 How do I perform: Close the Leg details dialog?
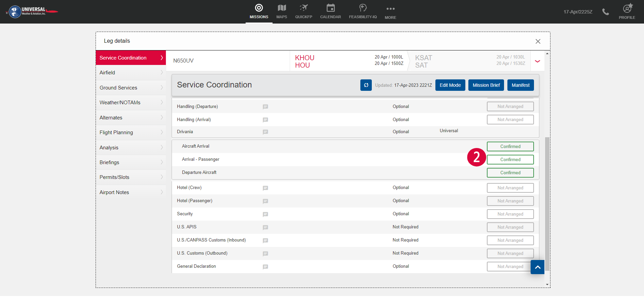point(538,41)
